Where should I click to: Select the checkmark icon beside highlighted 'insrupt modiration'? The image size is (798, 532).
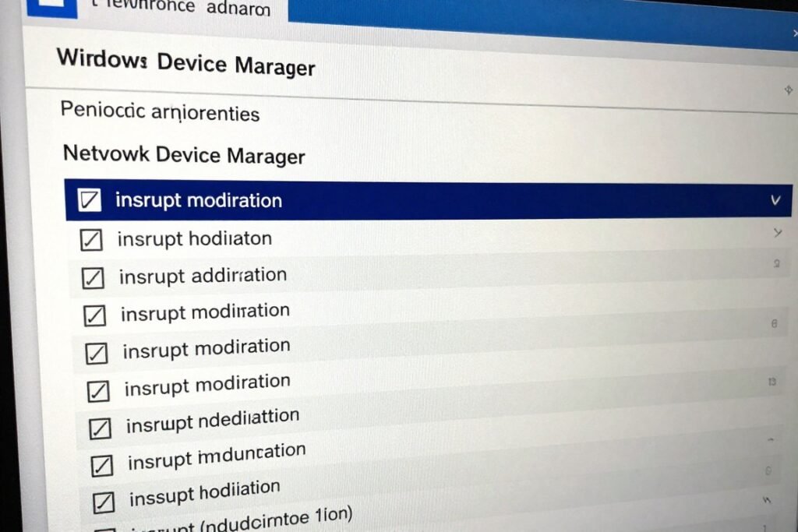click(x=89, y=200)
